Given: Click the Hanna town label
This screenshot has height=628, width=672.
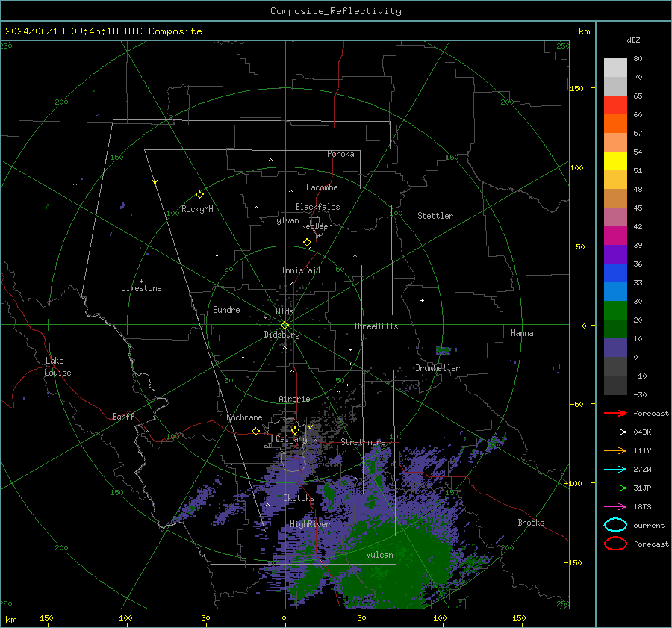Looking at the screenshot, I should 522,333.
